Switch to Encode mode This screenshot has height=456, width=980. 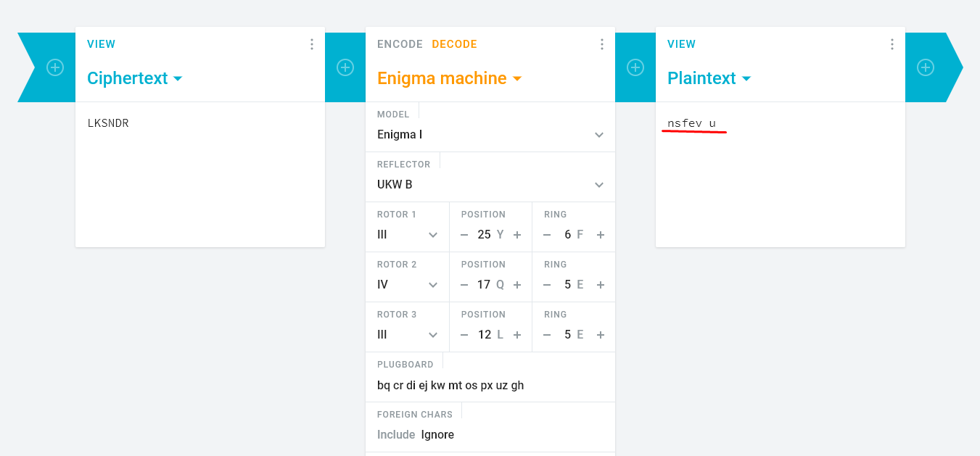tap(400, 44)
